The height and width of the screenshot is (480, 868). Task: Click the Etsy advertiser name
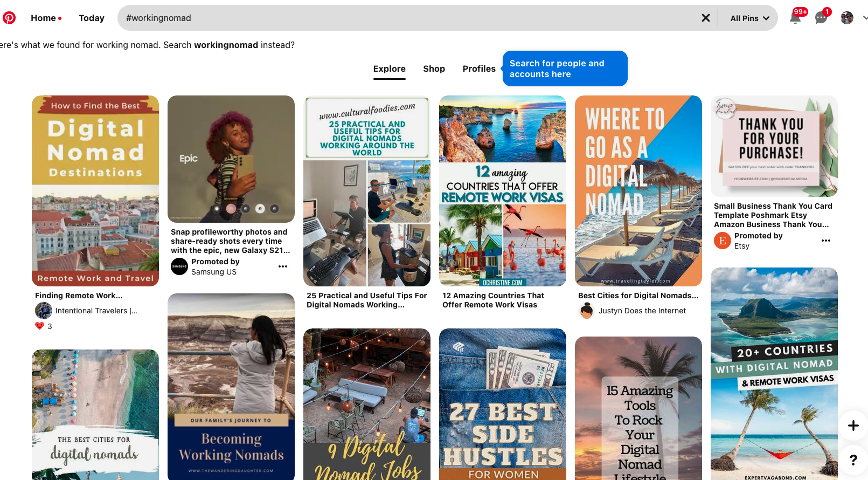pos(742,246)
